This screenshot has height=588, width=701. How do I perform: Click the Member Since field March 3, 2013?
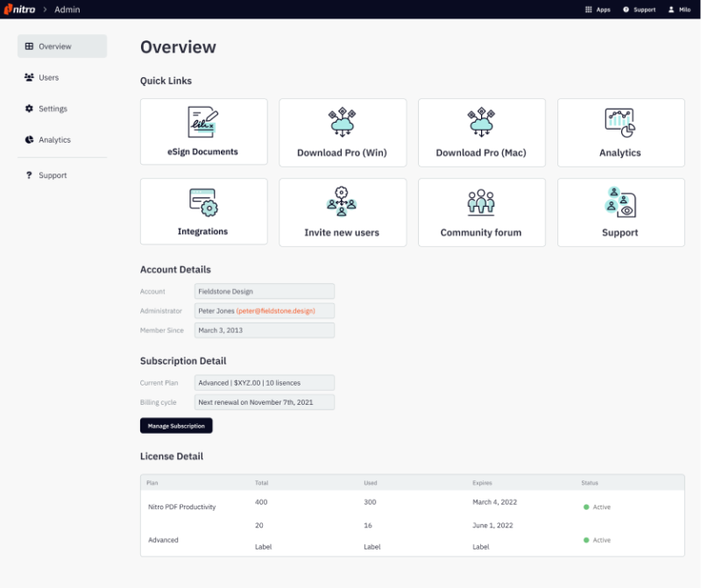[265, 330]
